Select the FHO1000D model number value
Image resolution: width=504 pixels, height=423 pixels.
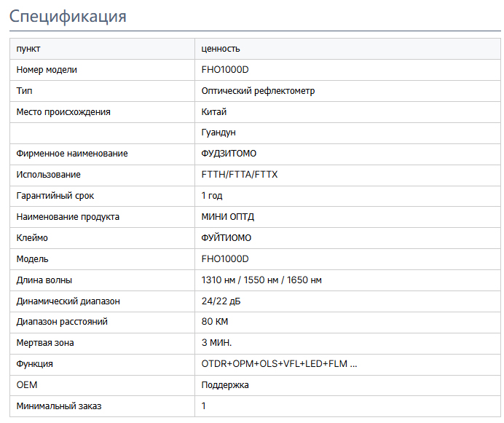tap(225, 70)
